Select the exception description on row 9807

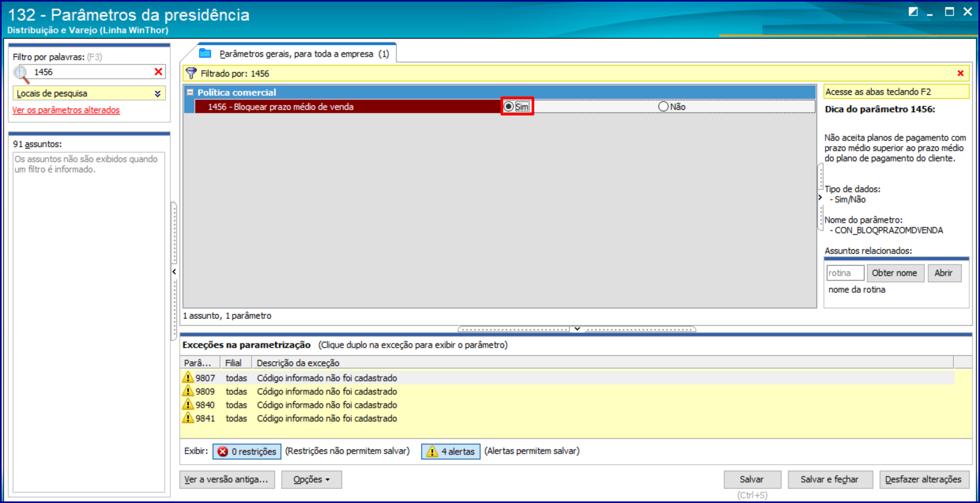[327, 378]
